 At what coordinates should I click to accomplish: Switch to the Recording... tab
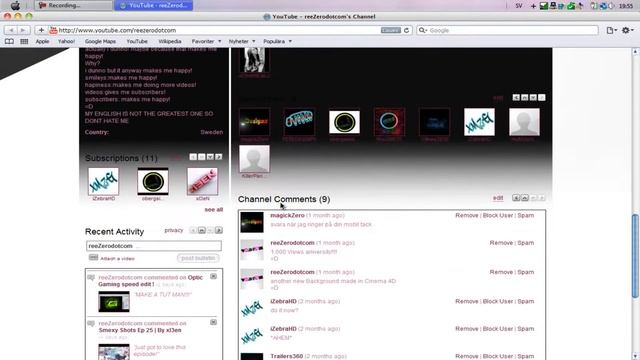[x=73, y=5]
